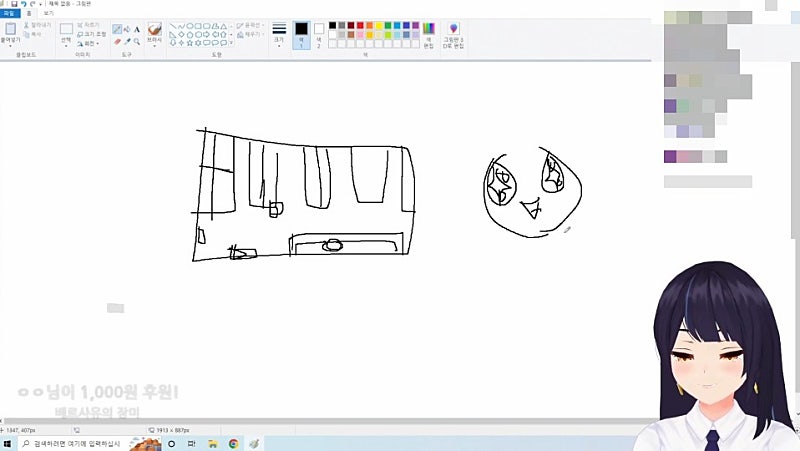This screenshot has width=800, height=451.
Task: Activate the Color 1 foreground box
Action: point(300,33)
